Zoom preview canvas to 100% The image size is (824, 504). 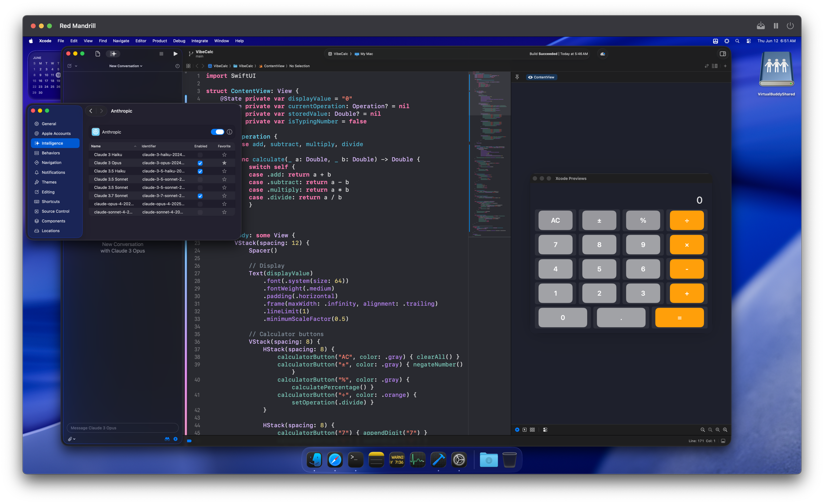pos(710,430)
